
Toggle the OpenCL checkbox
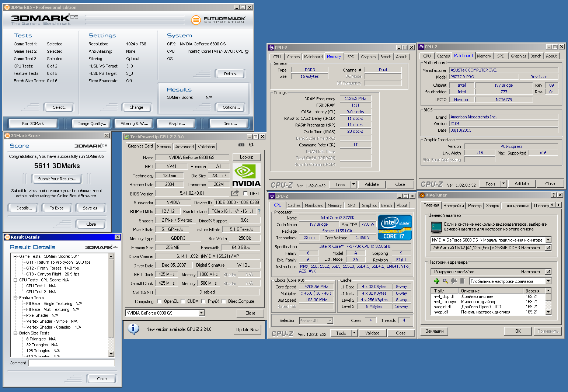(x=160, y=301)
